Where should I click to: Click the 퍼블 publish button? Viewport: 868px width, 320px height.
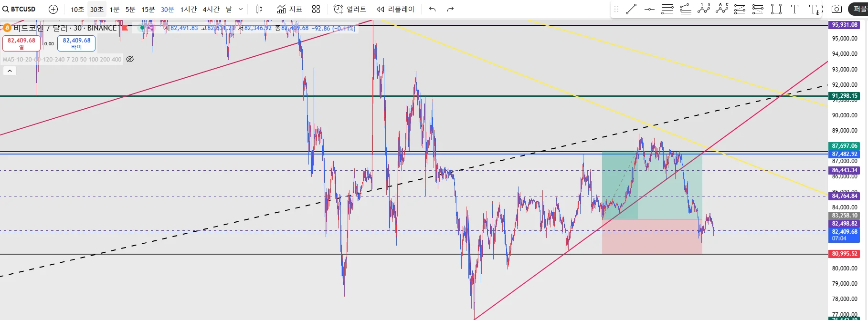pyautogui.click(x=859, y=9)
